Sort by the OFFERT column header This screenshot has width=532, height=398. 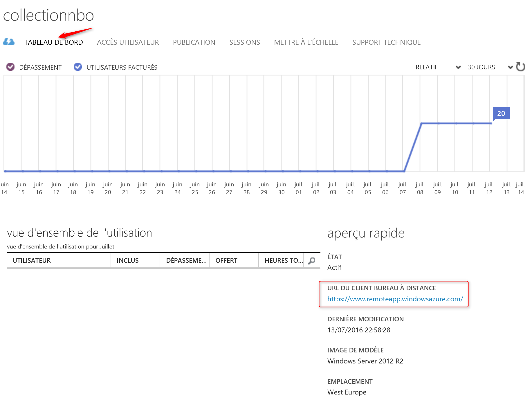click(226, 260)
